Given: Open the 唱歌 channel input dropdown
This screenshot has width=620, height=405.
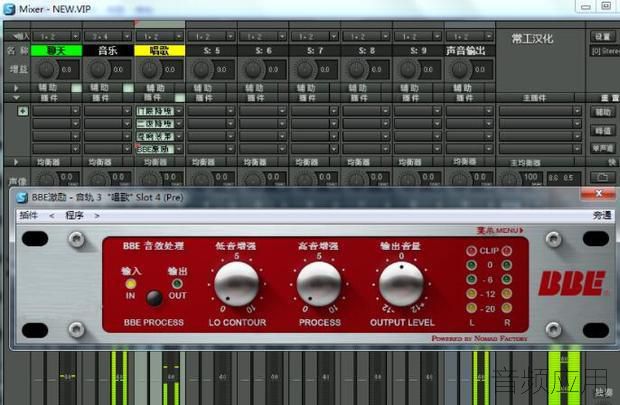Looking at the screenshot, I should click(179, 36).
